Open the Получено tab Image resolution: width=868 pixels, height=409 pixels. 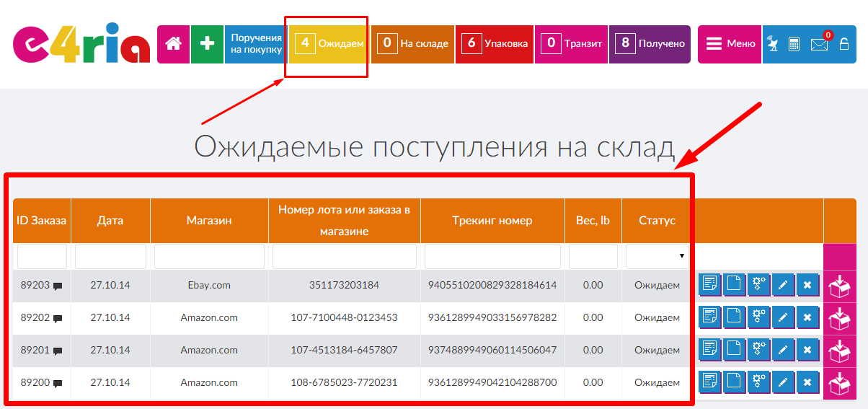[x=650, y=44]
